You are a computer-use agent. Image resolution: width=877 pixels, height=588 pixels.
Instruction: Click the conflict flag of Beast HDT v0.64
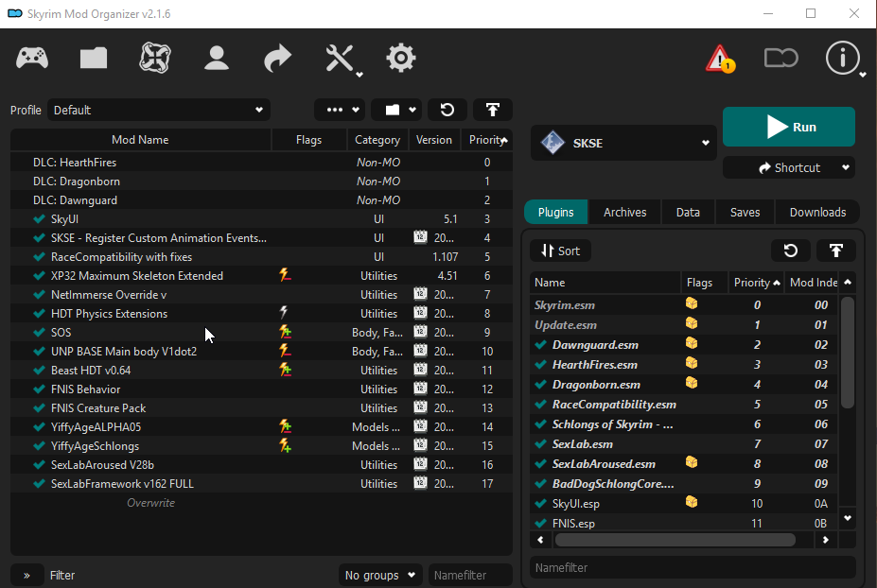(286, 370)
